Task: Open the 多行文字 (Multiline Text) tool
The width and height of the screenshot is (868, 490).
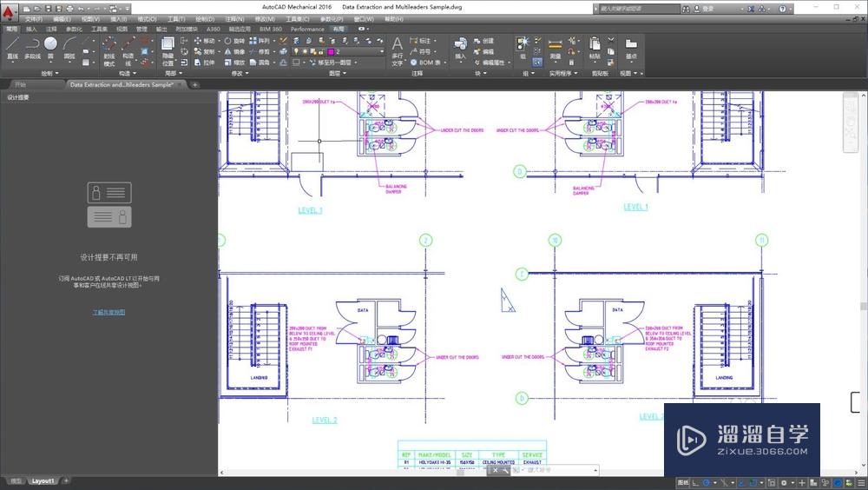Action: pos(397,51)
